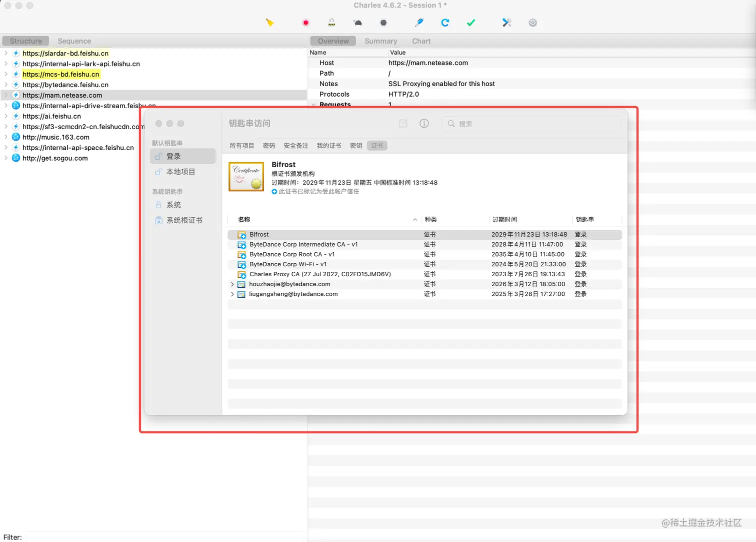This screenshot has height=542, width=756.
Task: Select the Bifrost certificate row
Action: [x=424, y=234]
